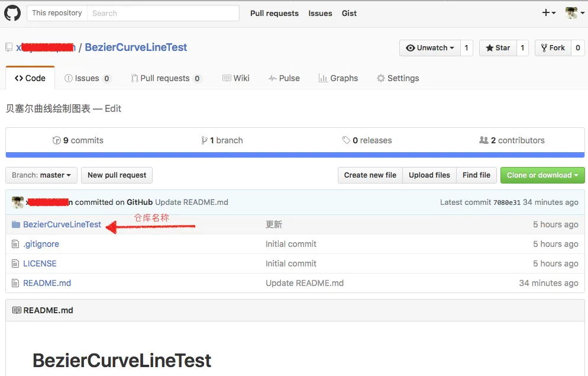
Task: Open the plus create-new dropdown
Action: (549, 13)
